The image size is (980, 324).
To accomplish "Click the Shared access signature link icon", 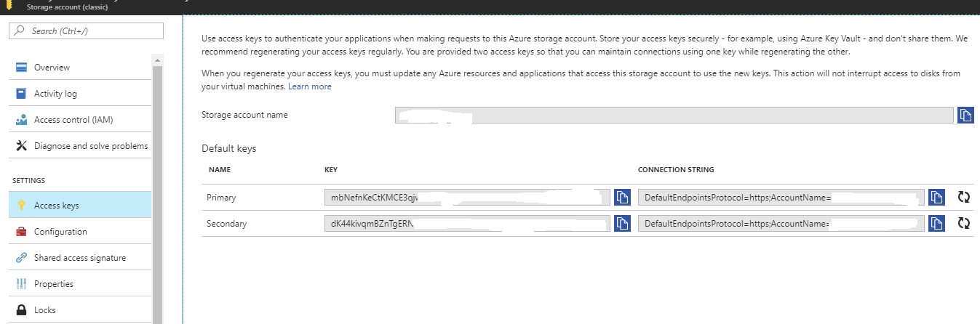I will click(x=21, y=258).
